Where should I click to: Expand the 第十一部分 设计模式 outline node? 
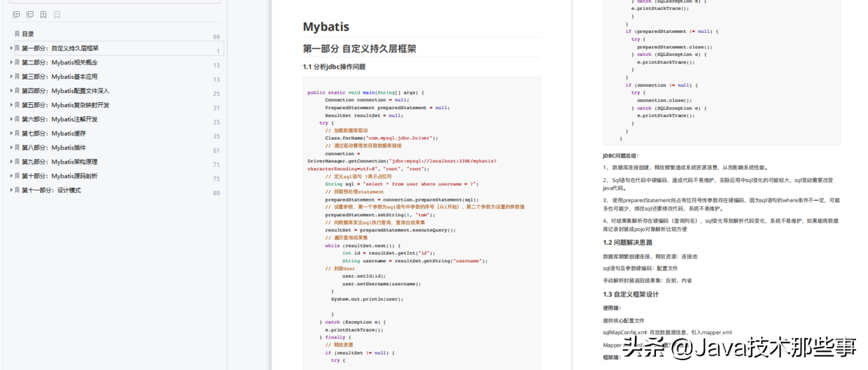(11, 190)
